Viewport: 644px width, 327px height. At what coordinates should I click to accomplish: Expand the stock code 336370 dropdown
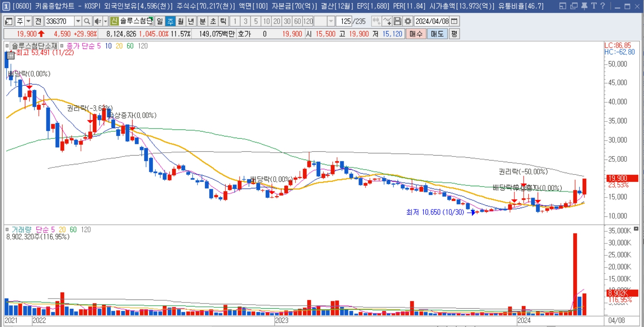click(78, 21)
